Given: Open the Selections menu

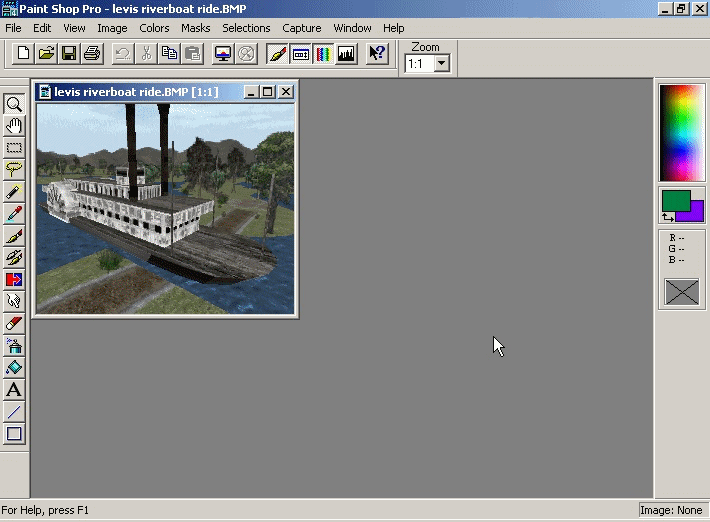Looking at the screenshot, I should tap(246, 28).
